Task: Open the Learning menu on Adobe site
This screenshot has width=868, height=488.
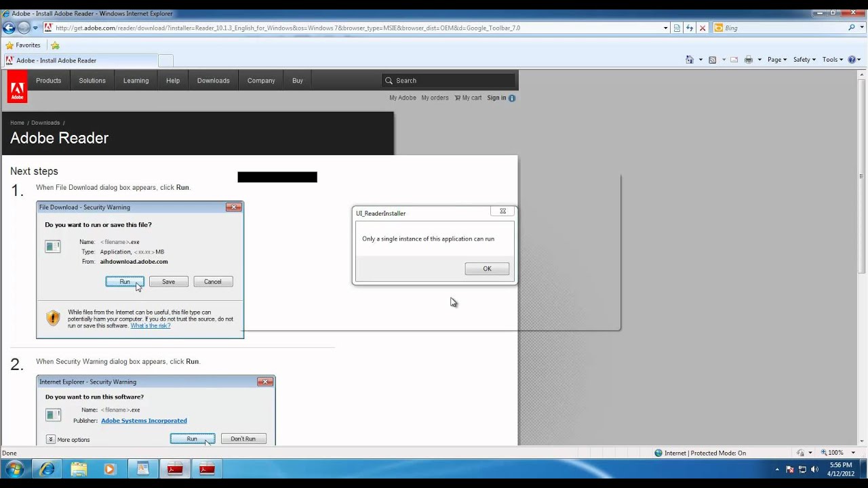Action: (136, 81)
